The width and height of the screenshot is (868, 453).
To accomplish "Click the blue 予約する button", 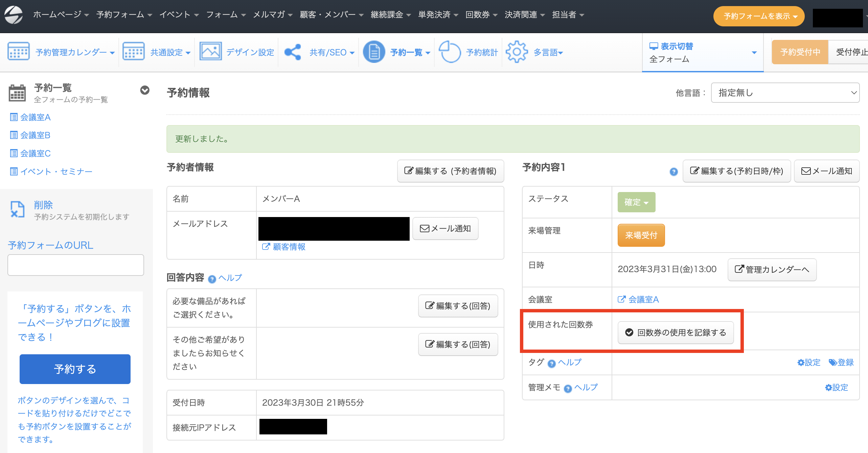I will (75, 369).
